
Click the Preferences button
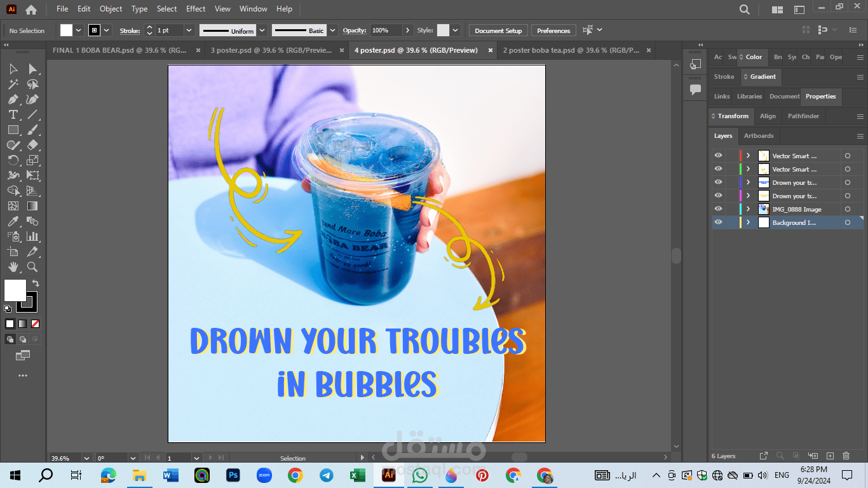553,30
